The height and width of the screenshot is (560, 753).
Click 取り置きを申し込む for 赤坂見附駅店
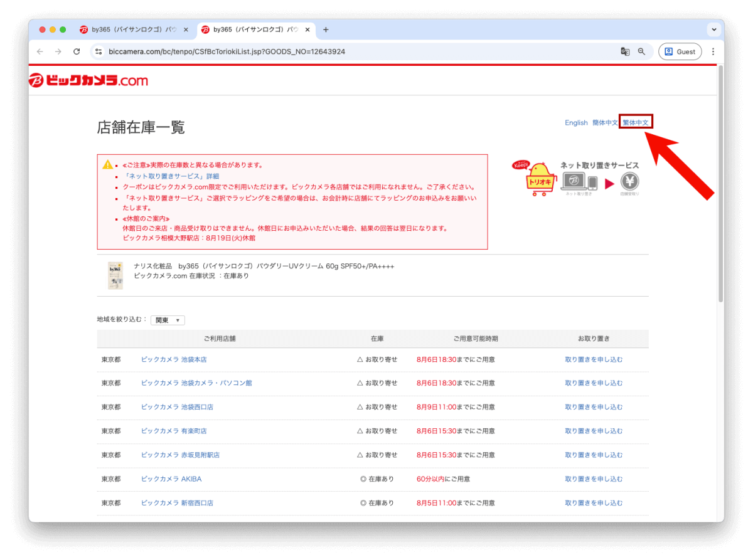click(594, 455)
